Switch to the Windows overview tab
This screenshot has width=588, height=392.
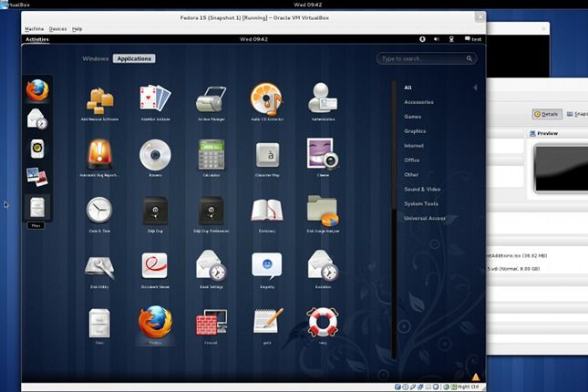pos(95,58)
